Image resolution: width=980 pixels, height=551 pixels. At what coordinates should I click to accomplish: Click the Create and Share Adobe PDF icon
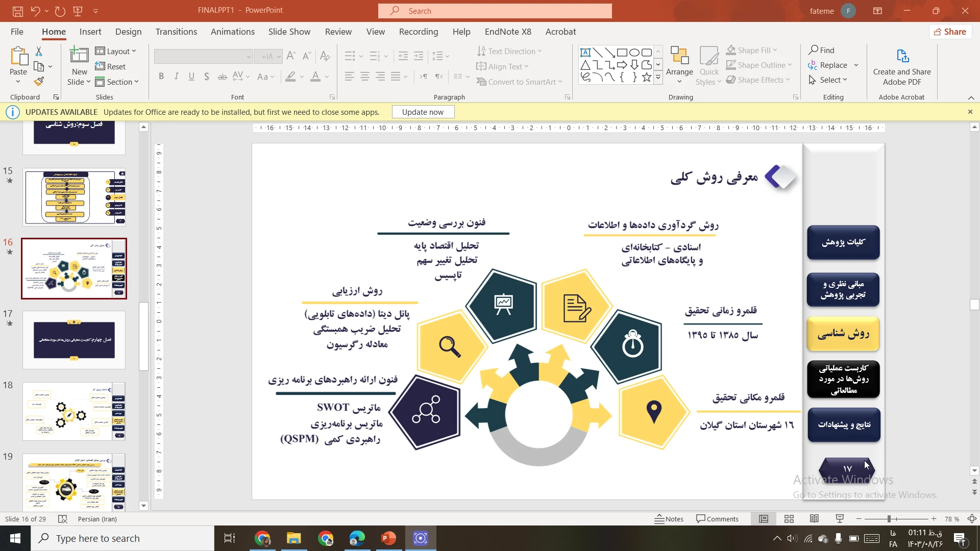point(902,56)
